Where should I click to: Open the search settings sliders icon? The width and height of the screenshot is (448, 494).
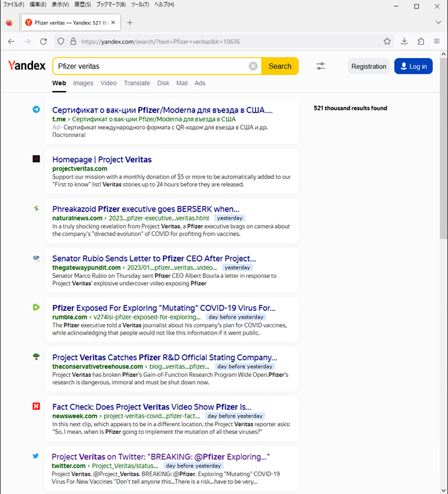320,66
